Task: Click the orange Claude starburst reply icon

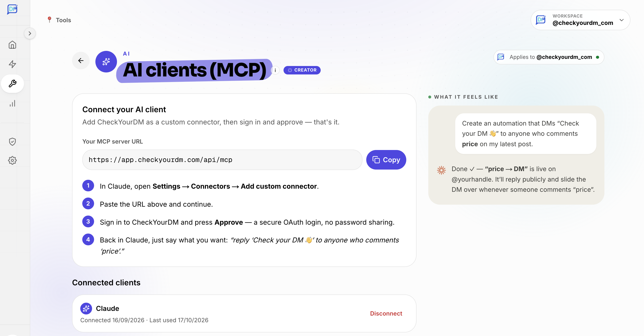Action: point(441,170)
